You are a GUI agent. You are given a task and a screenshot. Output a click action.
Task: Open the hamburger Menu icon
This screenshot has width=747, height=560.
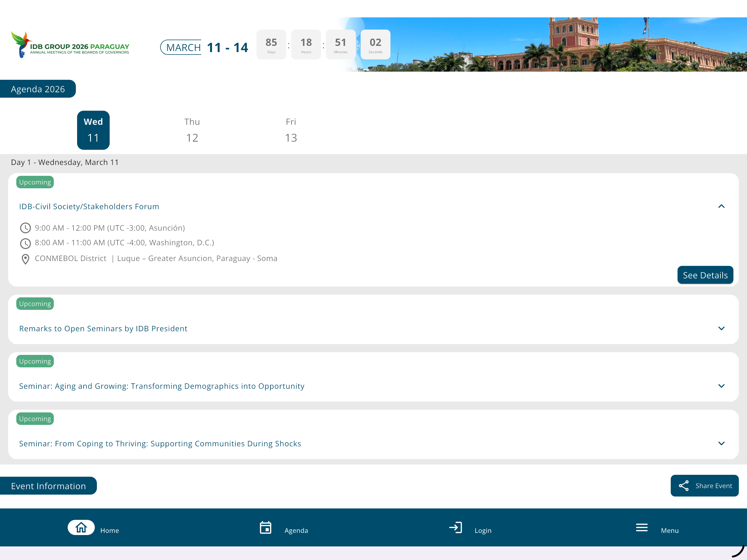tap(642, 527)
